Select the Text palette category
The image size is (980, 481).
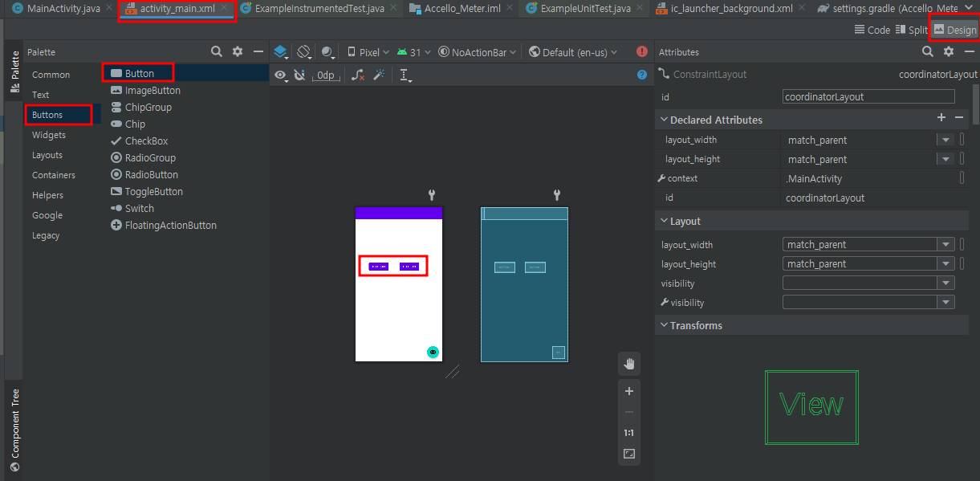pyautogui.click(x=41, y=95)
